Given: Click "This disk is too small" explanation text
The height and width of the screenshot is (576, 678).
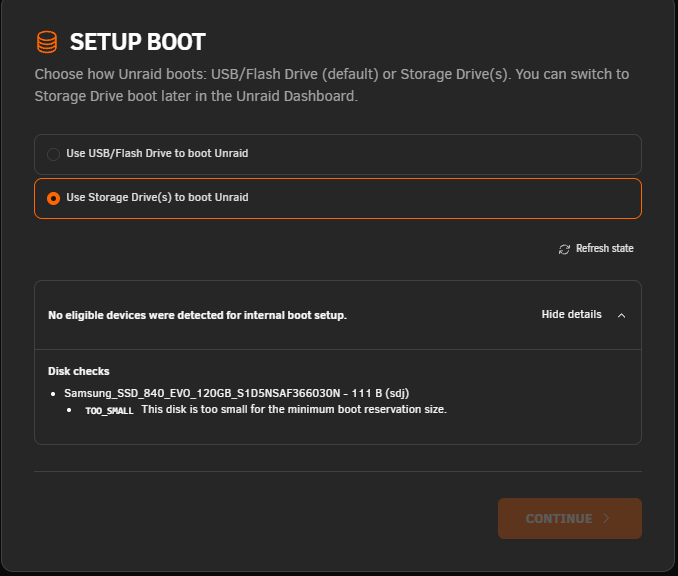Looking at the screenshot, I should point(294,409).
